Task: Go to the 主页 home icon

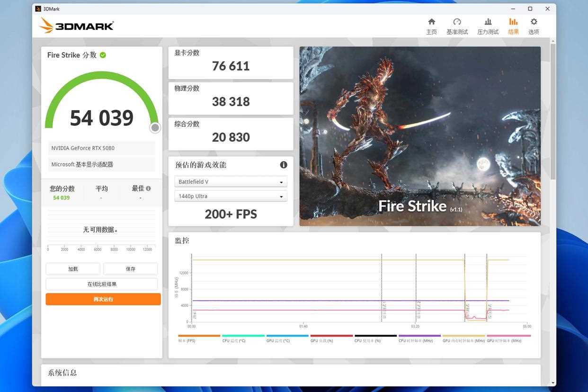Action: coord(431,22)
